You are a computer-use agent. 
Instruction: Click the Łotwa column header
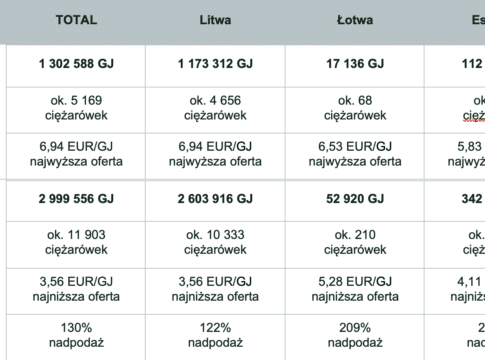[355, 20]
